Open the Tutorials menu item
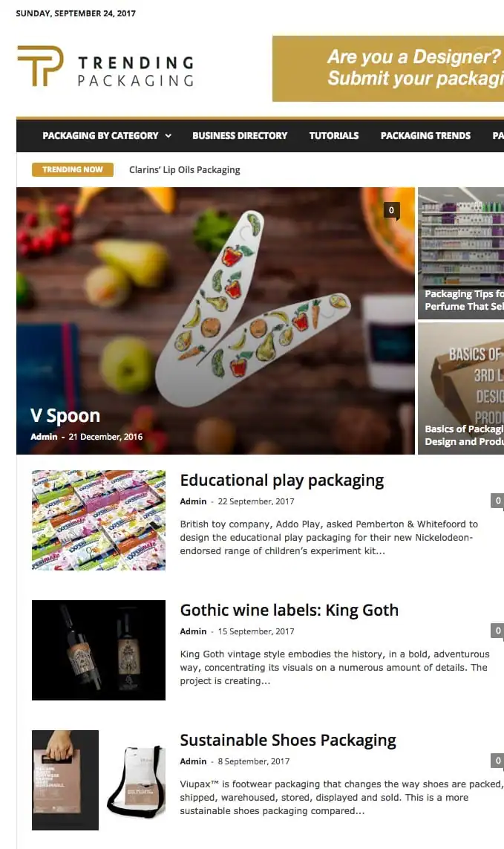Image resolution: width=504 pixels, height=849 pixels. tap(334, 135)
